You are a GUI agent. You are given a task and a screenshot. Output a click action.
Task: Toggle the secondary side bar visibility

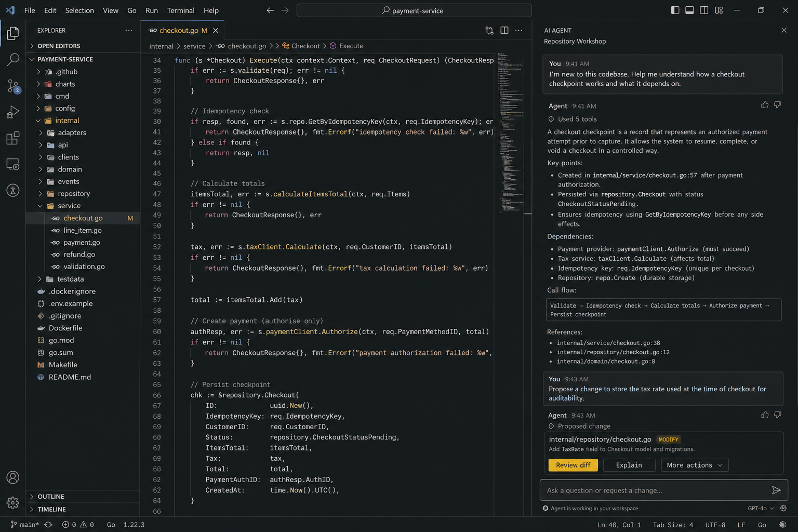click(x=704, y=10)
